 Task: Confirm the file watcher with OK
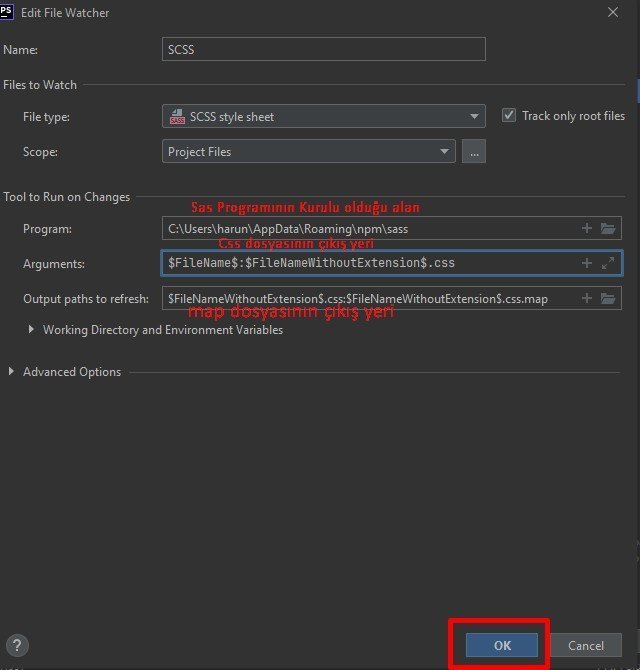point(502,645)
